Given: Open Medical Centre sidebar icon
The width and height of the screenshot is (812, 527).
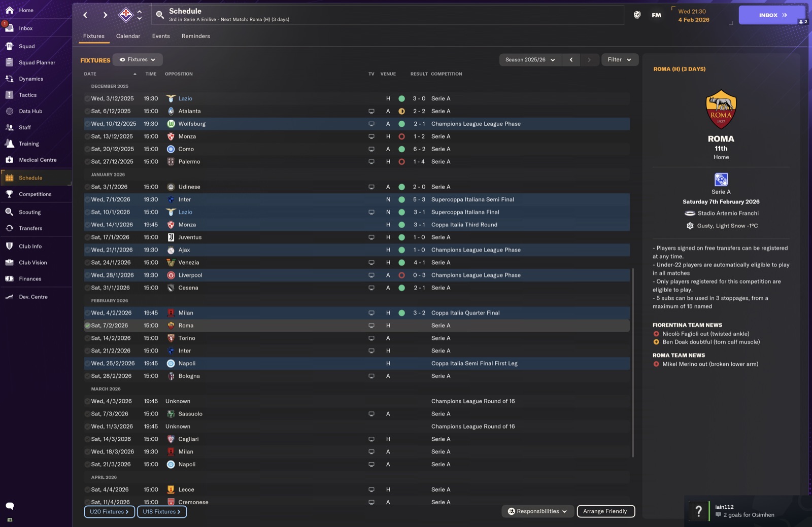Looking at the screenshot, I should tap(9, 160).
